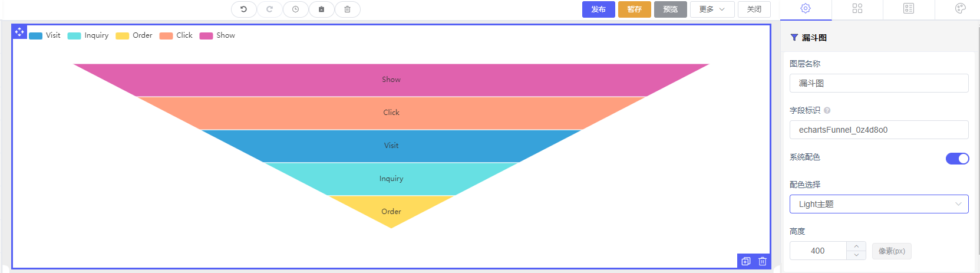This screenshot has height=273, width=980.
Task: Click the duplicate icon on the funnel chart
Action: point(746,261)
